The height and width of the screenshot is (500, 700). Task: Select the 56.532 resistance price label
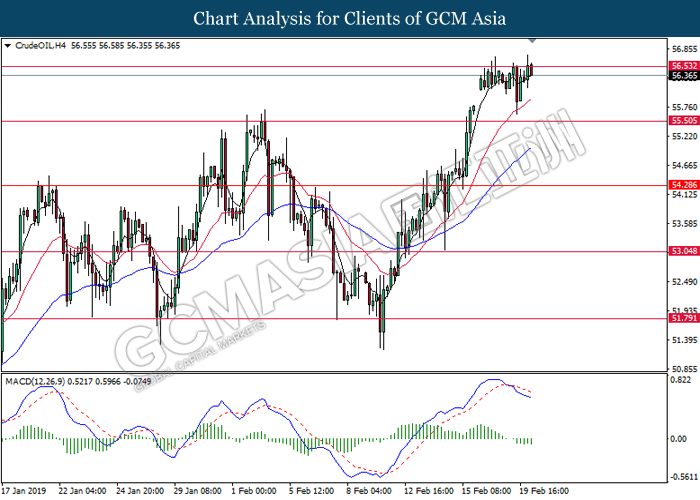tap(684, 66)
